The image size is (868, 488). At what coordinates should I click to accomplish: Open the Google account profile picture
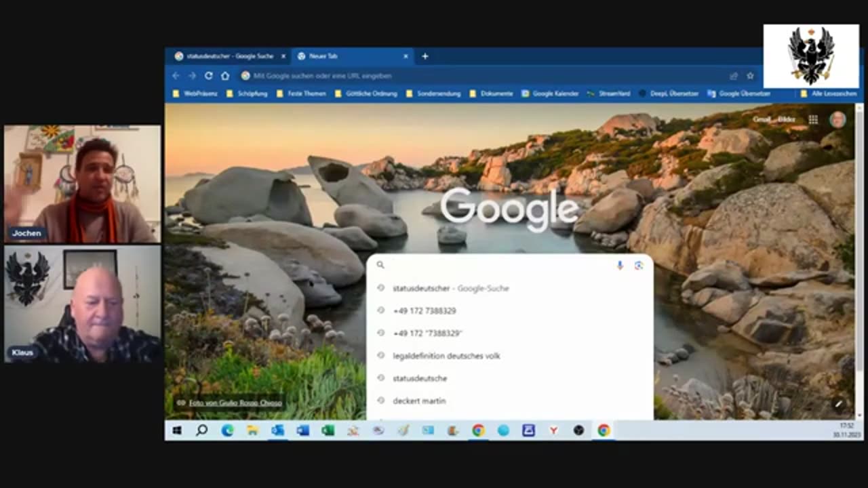pyautogui.click(x=837, y=120)
